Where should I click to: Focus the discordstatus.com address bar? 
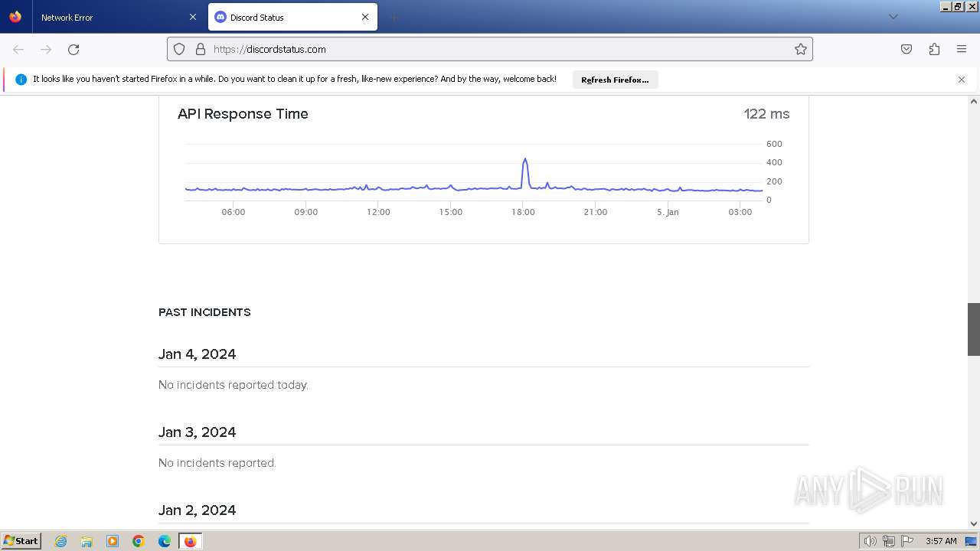(x=490, y=49)
